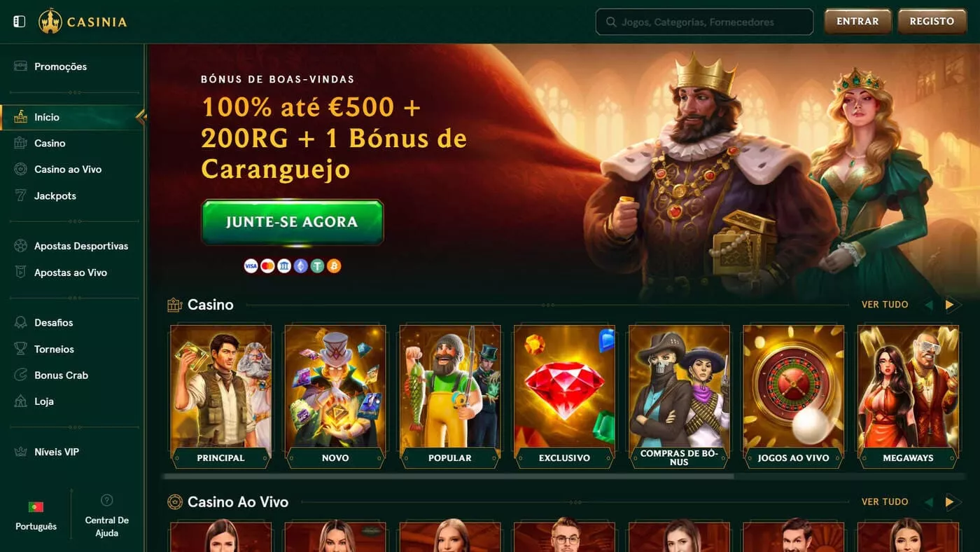Select the Jackpots seven icon
This screenshot has width=980, height=552.
click(x=20, y=196)
